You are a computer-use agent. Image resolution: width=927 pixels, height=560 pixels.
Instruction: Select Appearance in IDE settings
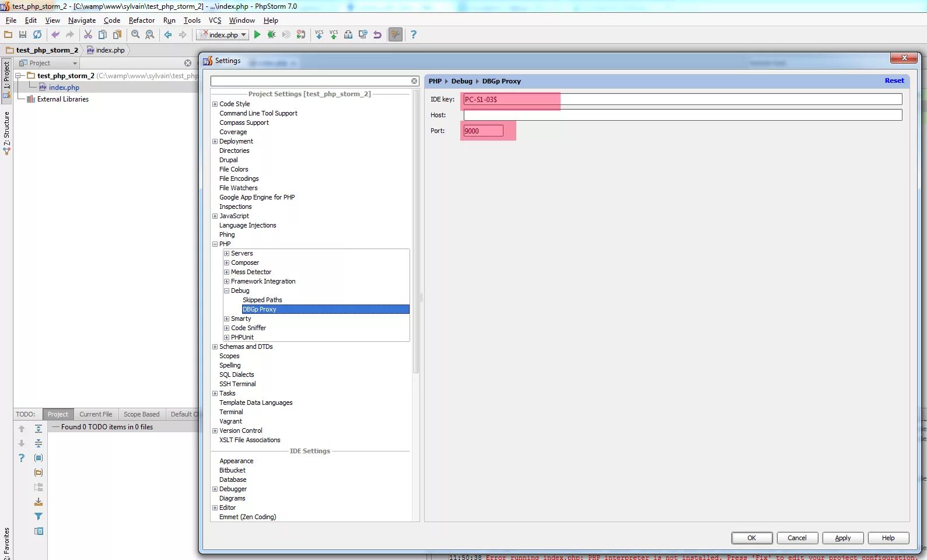tap(236, 461)
